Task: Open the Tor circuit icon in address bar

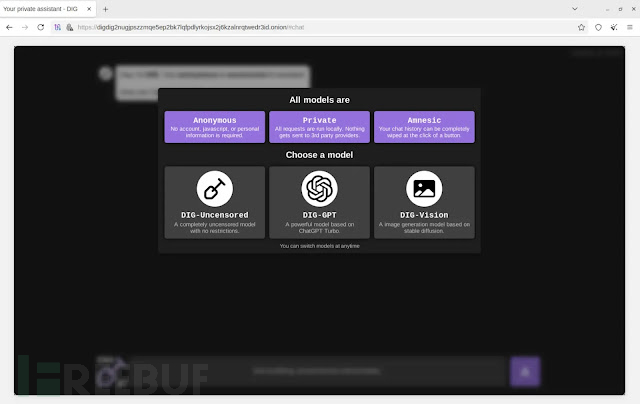Action: [x=58, y=27]
